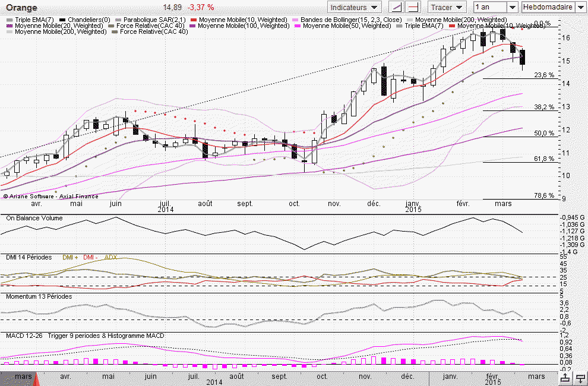The width and height of the screenshot is (588, 386).
Task: Click 'oct.' on the bottom timeline bar
Action: click(322, 376)
